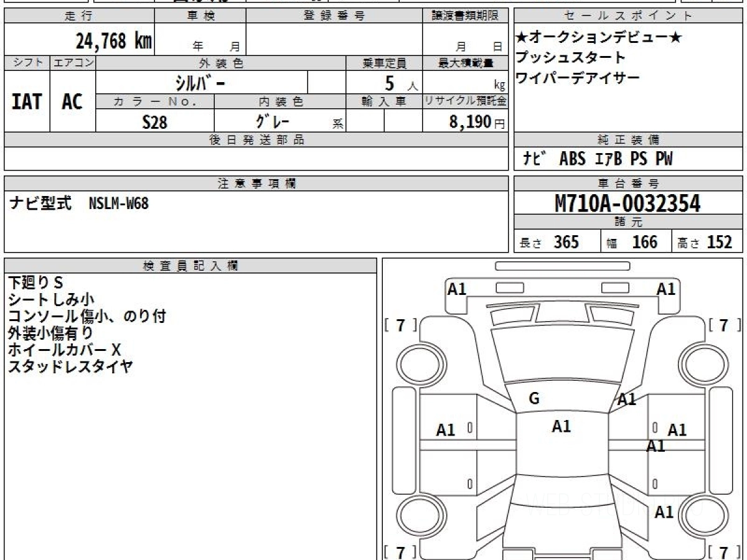Select the 高さ 152 dimension cell
Viewport: 747px width, 560px height.
pyautogui.click(x=708, y=241)
